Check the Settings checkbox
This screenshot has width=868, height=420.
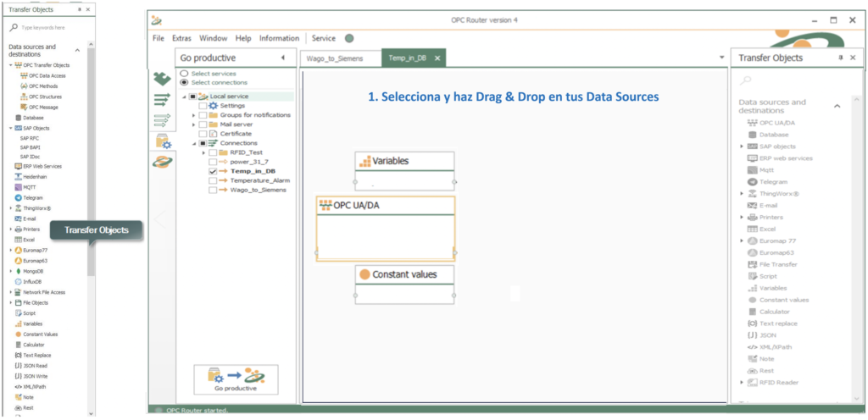[203, 106]
